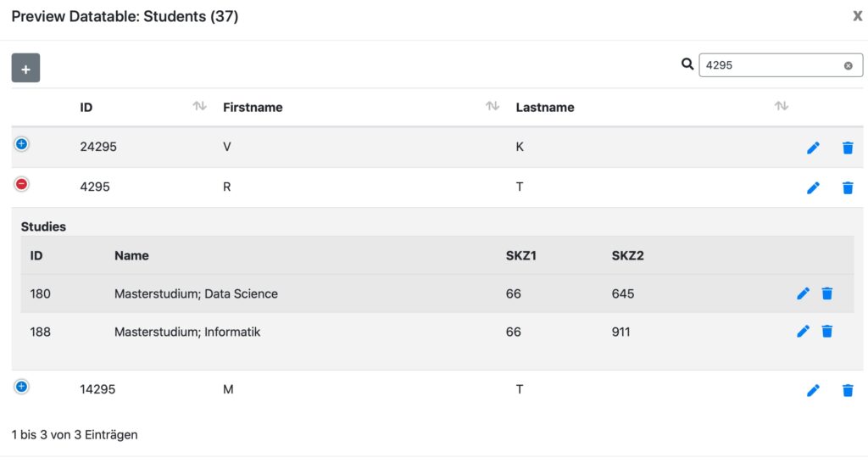Edit the Masterstudium; Informatik study entry
868x469 pixels.
point(804,332)
